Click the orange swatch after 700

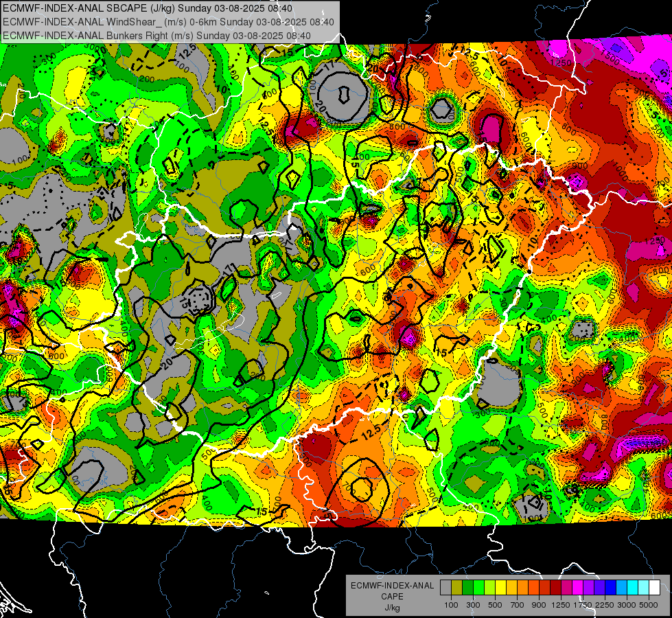[x=523, y=588]
